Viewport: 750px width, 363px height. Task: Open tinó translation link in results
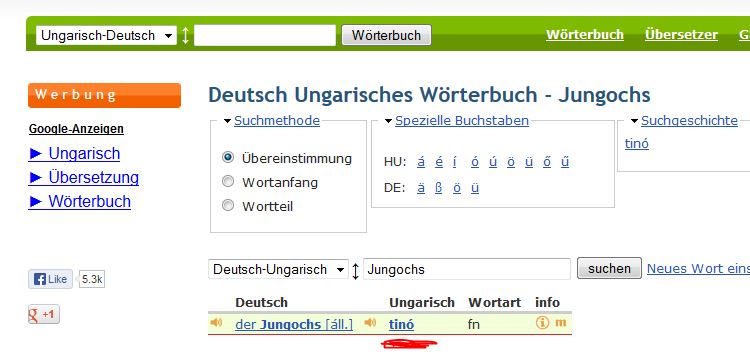tap(401, 324)
